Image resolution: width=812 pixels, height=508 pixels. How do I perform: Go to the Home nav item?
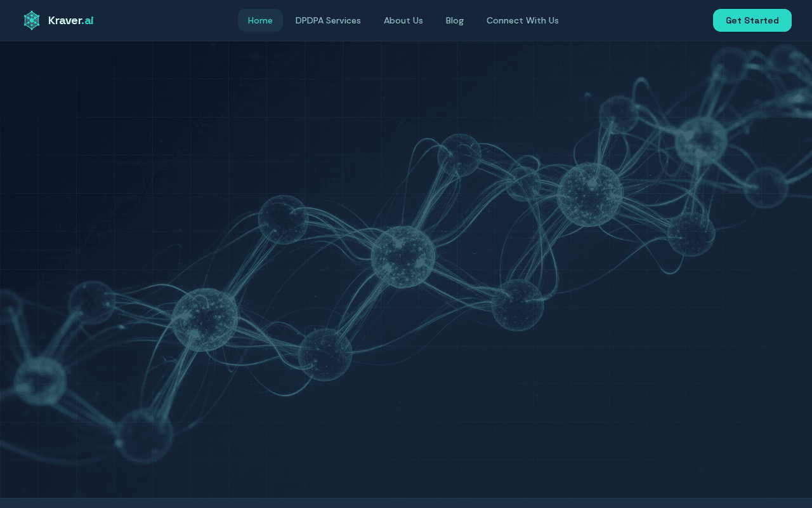260,20
